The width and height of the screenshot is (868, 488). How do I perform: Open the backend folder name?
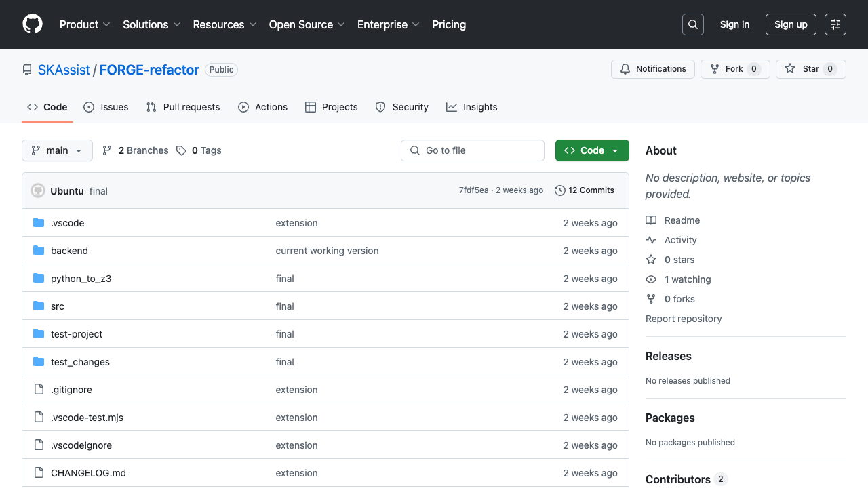pos(69,251)
